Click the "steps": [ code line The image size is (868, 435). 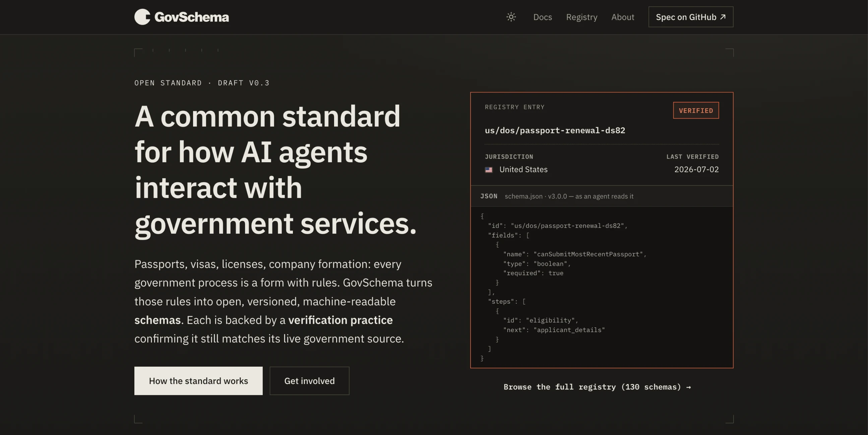pos(507,302)
